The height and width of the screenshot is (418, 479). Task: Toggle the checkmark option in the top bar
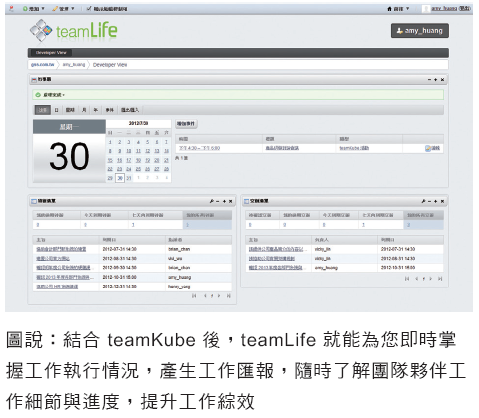tap(107, 9)
